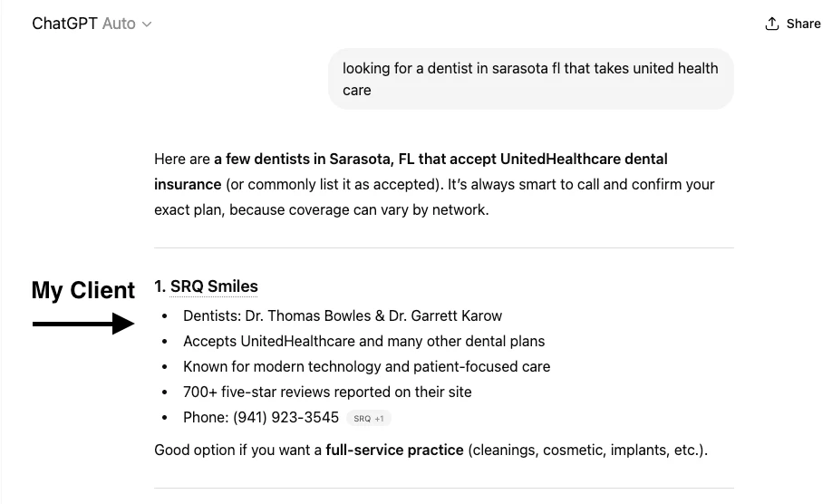Click the "(cleanings, cosmetic, implants, etc.)" text

coord(586,450)
